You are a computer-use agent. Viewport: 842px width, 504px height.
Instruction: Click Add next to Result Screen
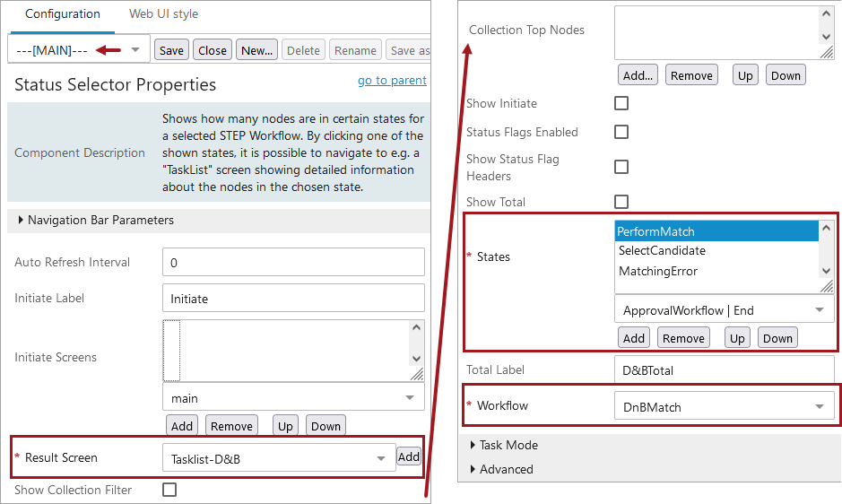[x=409, y=457]
